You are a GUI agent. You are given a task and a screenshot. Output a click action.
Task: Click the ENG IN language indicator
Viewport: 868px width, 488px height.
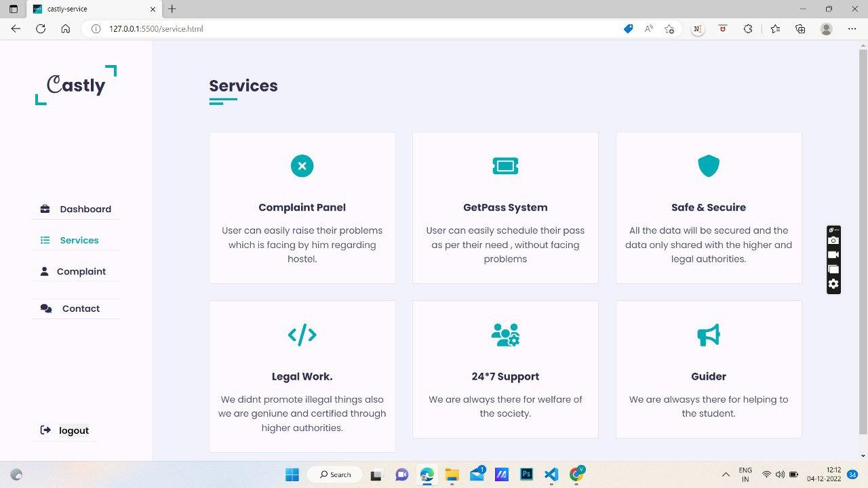click(x=745, y=474)
